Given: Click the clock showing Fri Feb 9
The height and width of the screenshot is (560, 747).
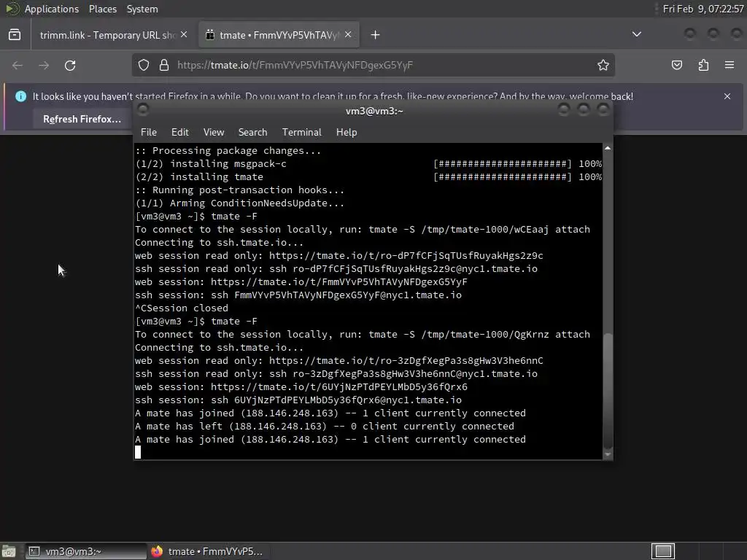Looking at the screenshot, I should 703,9.
